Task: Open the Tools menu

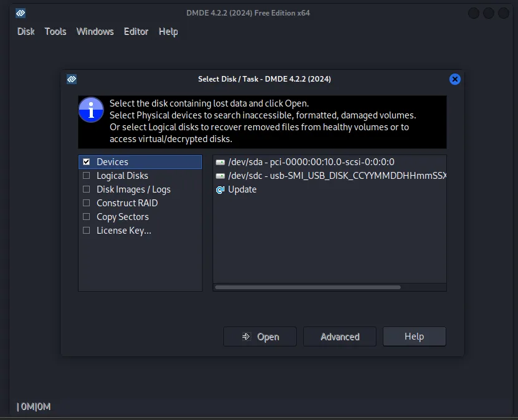Action: pos(55,31)
